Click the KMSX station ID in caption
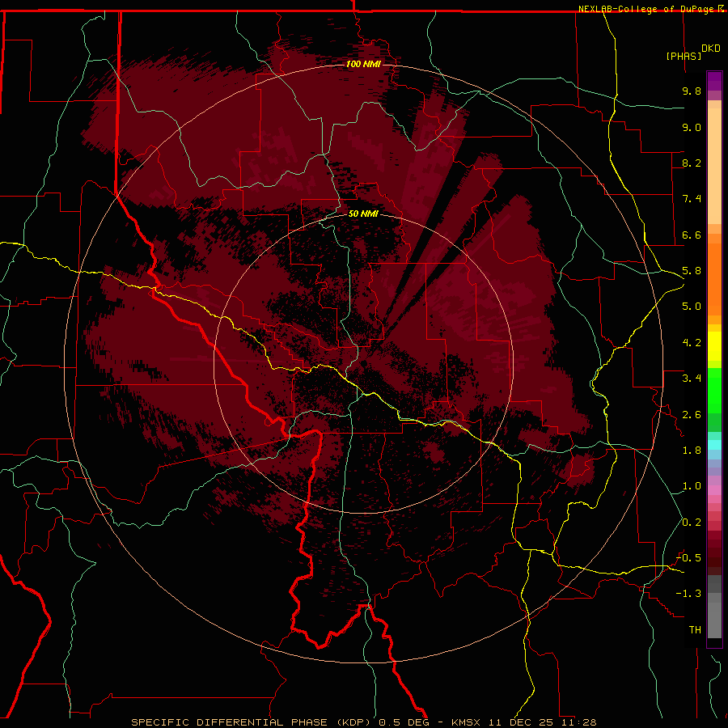 464,722
